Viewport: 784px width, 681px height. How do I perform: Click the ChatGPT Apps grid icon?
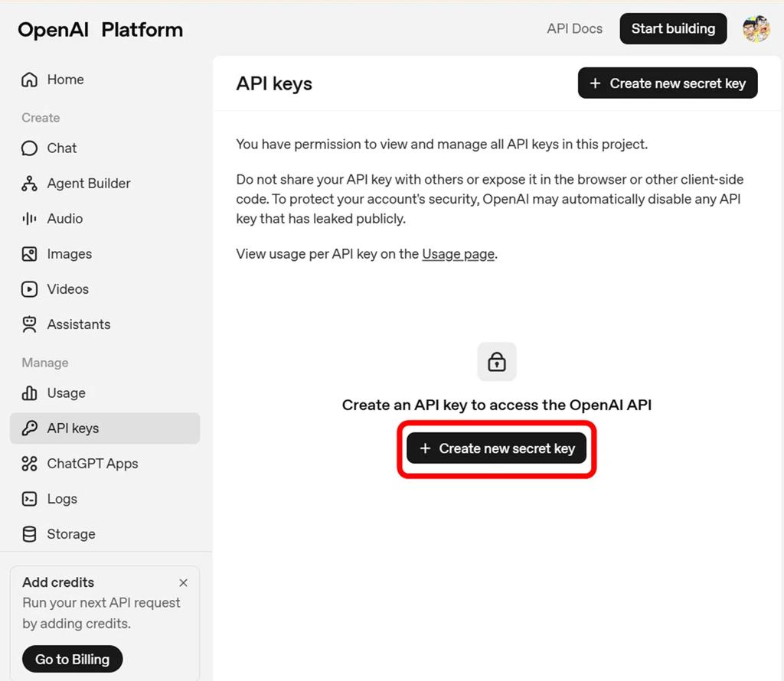30,464
